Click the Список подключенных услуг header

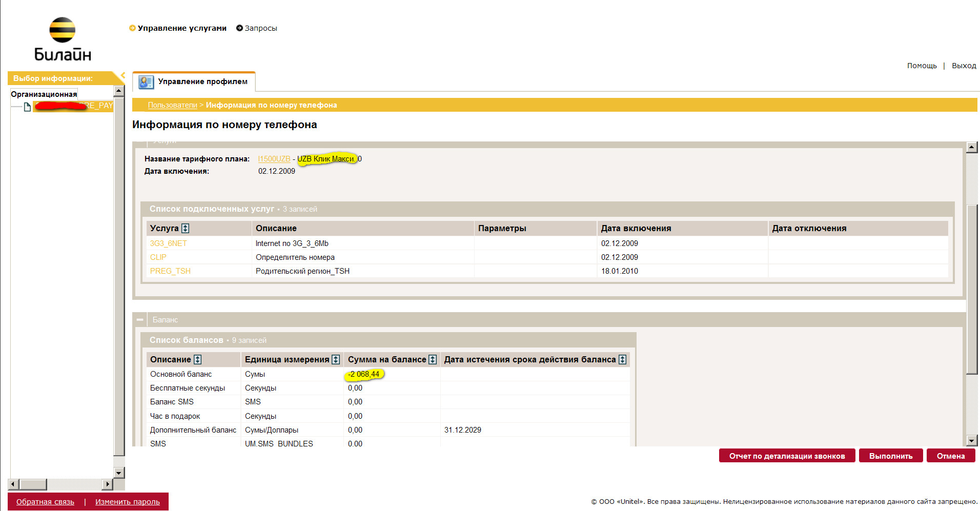tap(212, 209)
